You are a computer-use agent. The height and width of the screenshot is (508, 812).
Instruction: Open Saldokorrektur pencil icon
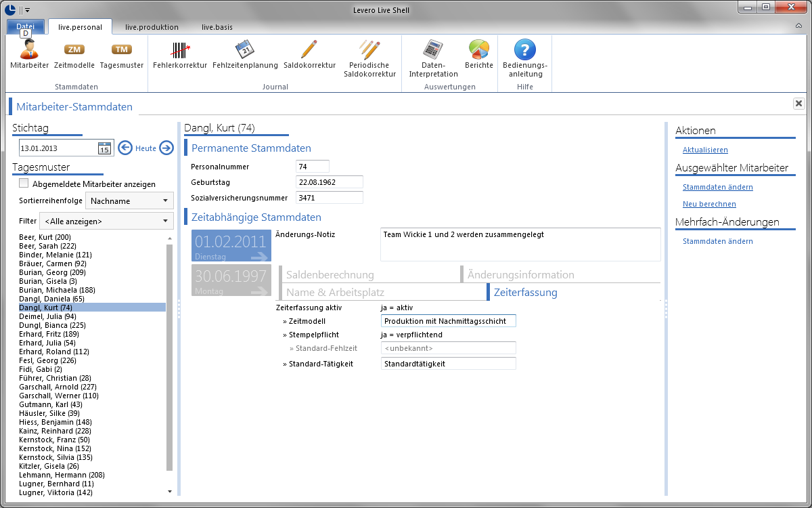[309, 49]
